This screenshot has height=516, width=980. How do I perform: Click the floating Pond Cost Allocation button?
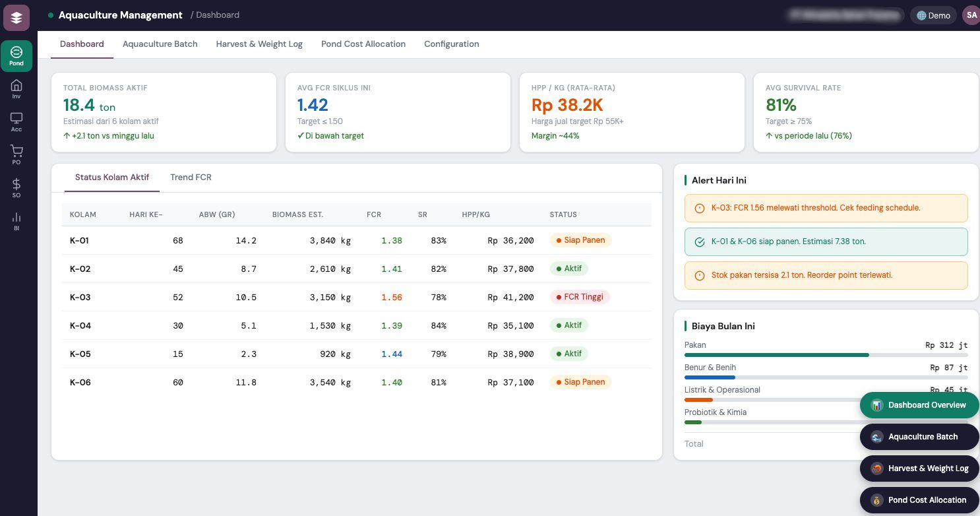[919, 500]
